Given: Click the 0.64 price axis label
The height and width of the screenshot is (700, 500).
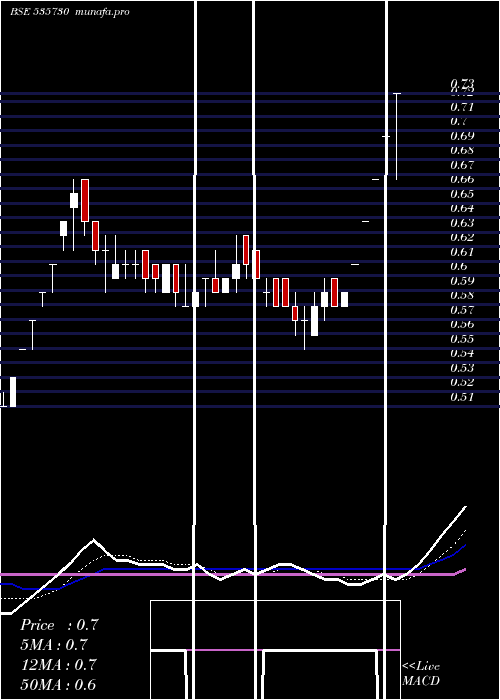Looking at the screenshot, I should pos(462,208).
